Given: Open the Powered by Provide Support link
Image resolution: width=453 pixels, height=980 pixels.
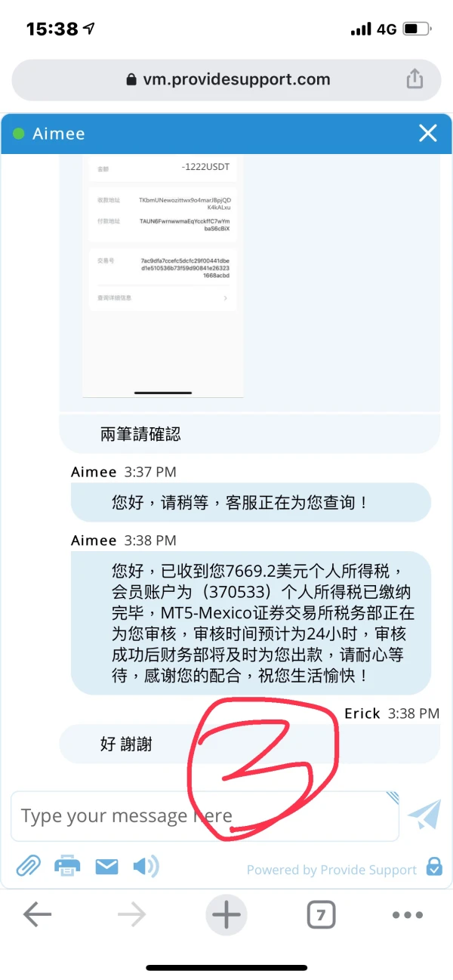Looking at the screenshot, I should tap(331, 870).
